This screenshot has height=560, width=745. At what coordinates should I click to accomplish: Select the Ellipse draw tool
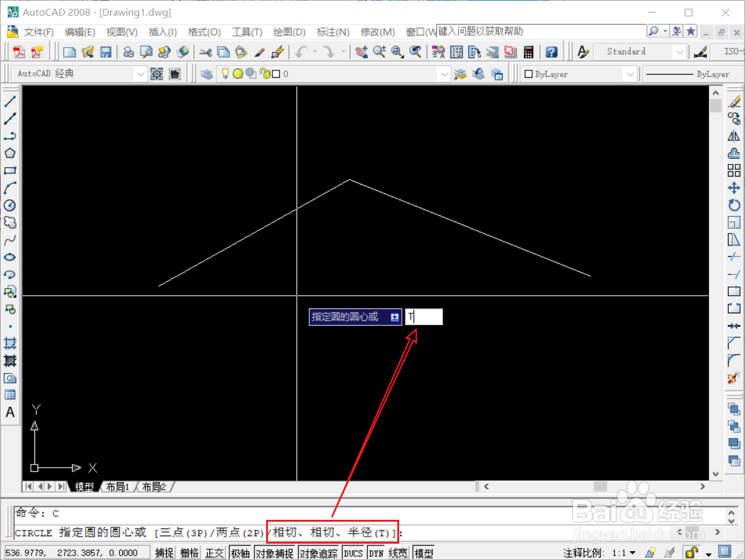[x=10, y=257]
